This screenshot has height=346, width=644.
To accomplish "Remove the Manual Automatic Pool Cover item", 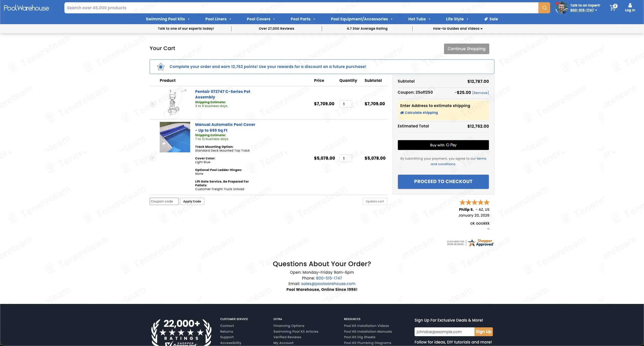I will 152,158.
